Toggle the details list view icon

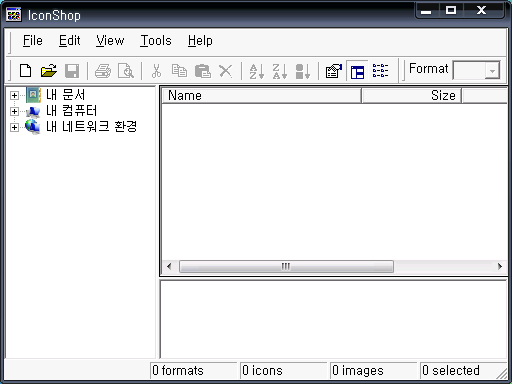[380, 71]
